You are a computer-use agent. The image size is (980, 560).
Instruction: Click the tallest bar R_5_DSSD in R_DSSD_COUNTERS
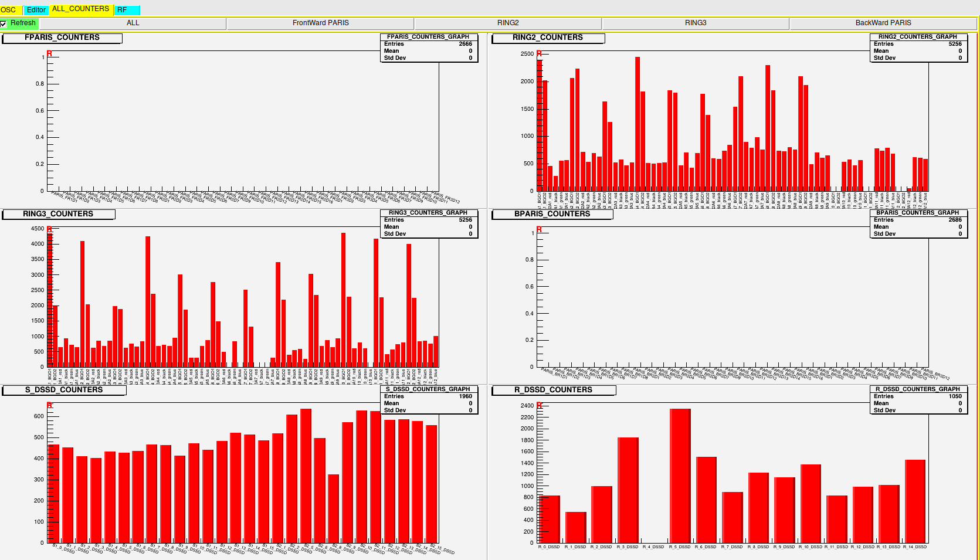(680, 475)
